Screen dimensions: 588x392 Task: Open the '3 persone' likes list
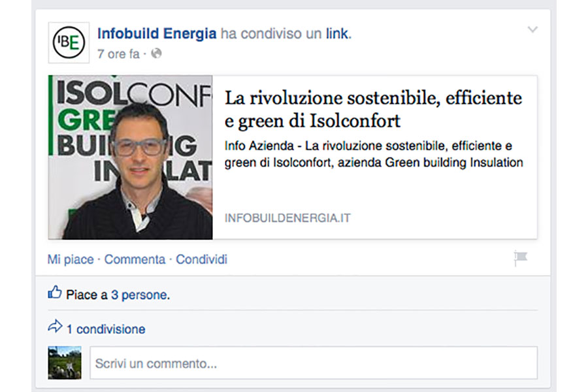click(x=139, y=295)
